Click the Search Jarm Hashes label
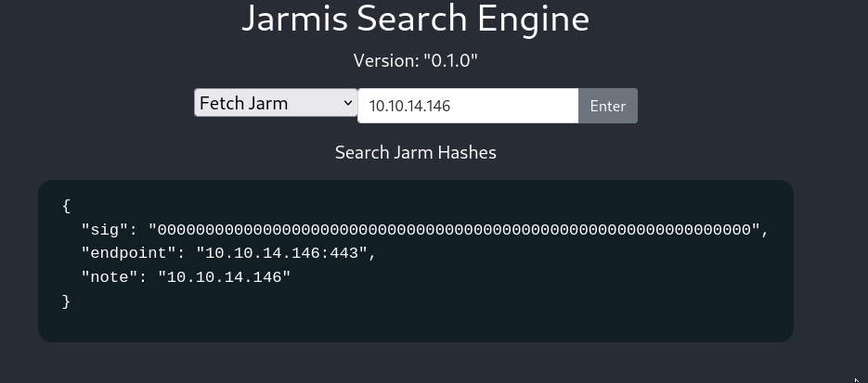 [416, 152]
